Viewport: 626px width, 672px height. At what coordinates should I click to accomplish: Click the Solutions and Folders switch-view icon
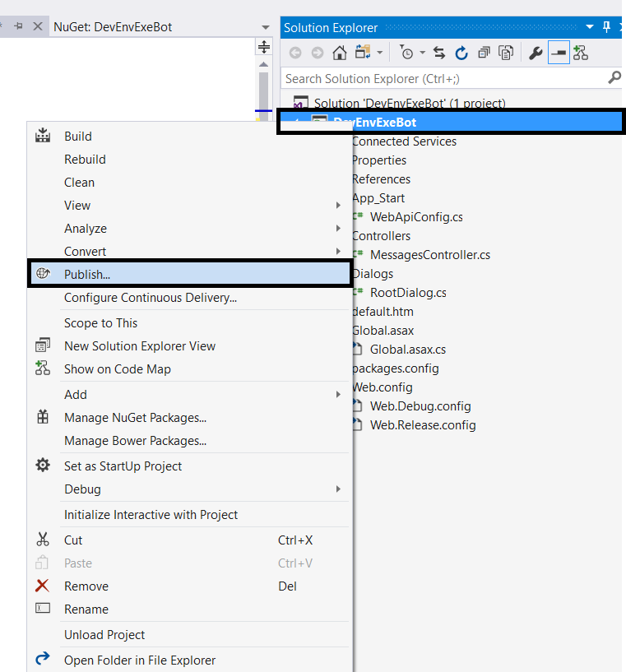[363, 53]
